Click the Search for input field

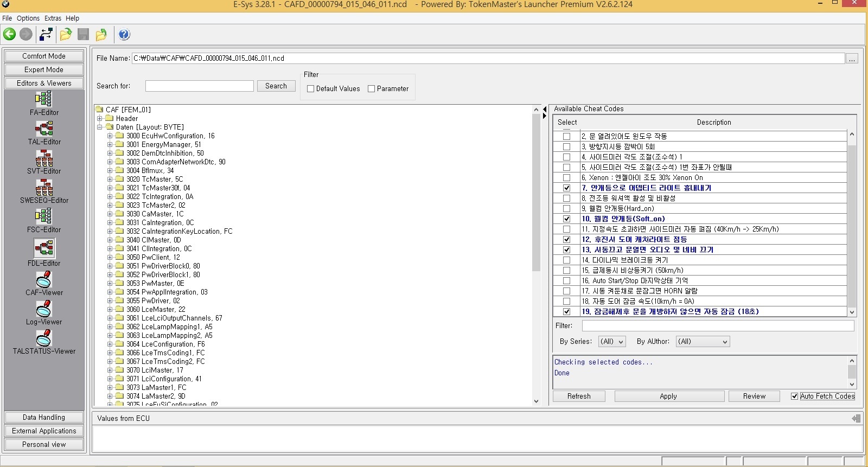pyautogui.click(x=199, y=86)
